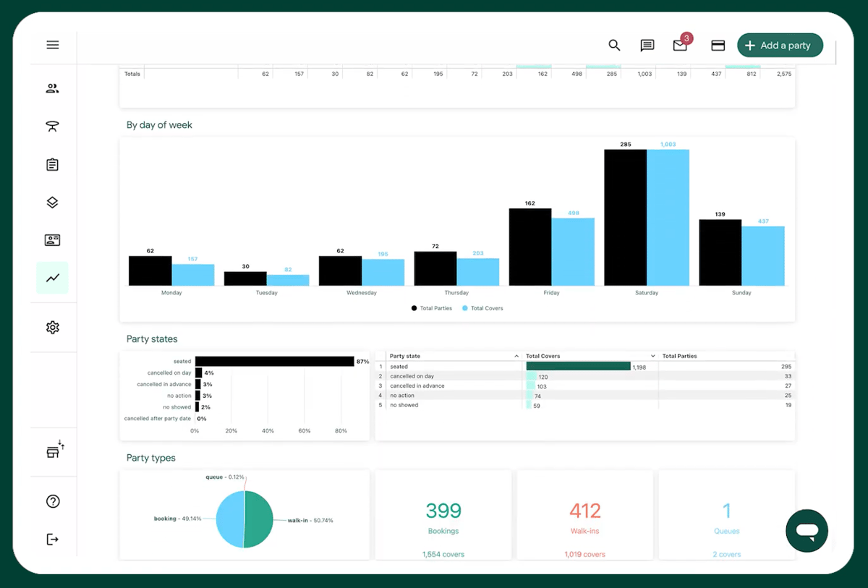Toggle the Total Parties legend
This screenshot has height=588, width=868.
coord(431,307)
